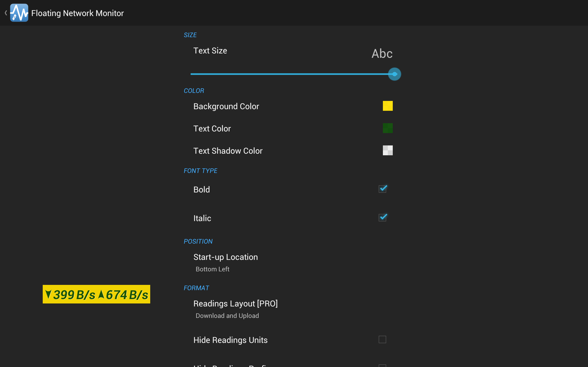Screen dimensions: 588x367
Task: Uncheck the Italic checkbox
Action: point(382,218)
